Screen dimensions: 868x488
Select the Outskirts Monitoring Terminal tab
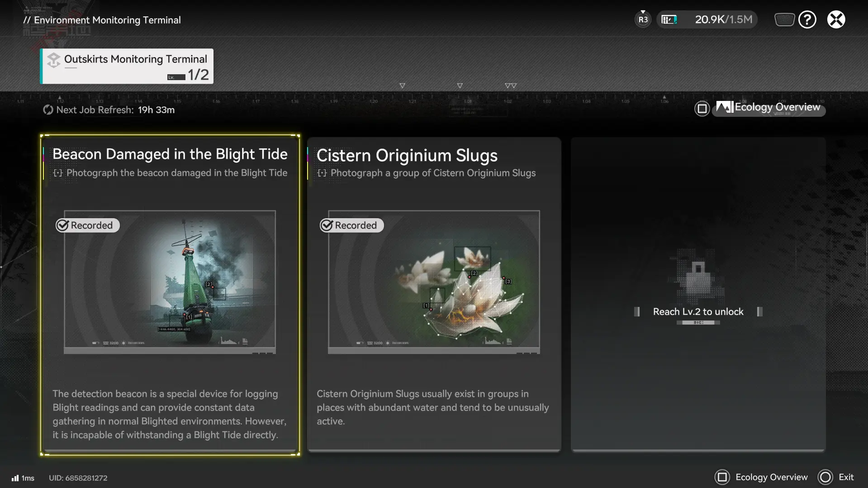(127, 67)
